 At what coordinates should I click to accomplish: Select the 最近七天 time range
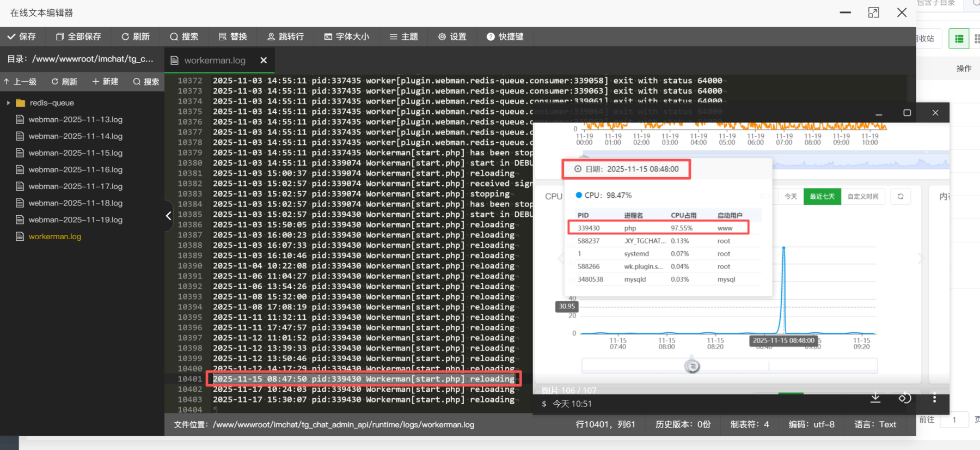(822, 197)
